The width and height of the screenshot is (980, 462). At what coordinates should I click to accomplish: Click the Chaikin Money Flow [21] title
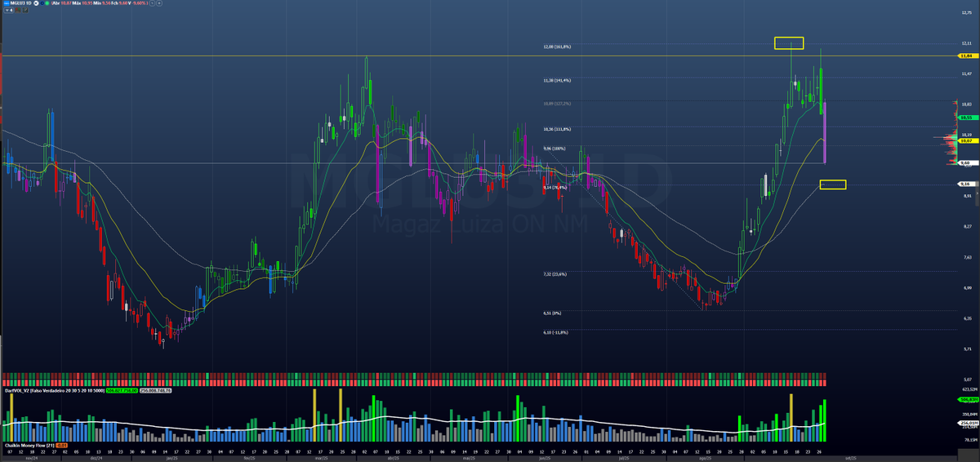[x=29, y=446]
